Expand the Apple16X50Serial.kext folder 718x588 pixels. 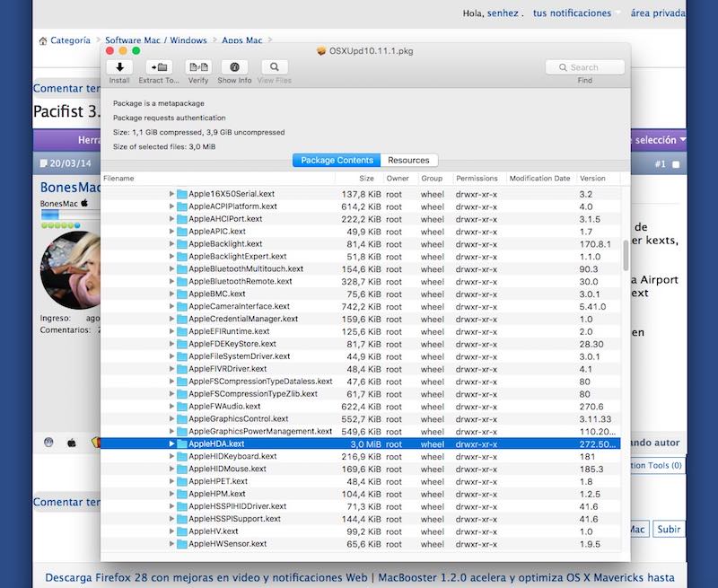click(x=171, y=194)
